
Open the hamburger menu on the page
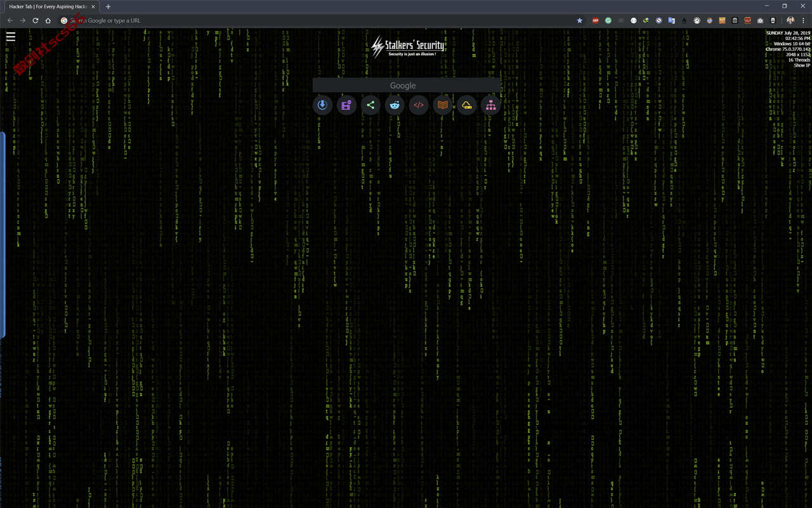point(11,37)
